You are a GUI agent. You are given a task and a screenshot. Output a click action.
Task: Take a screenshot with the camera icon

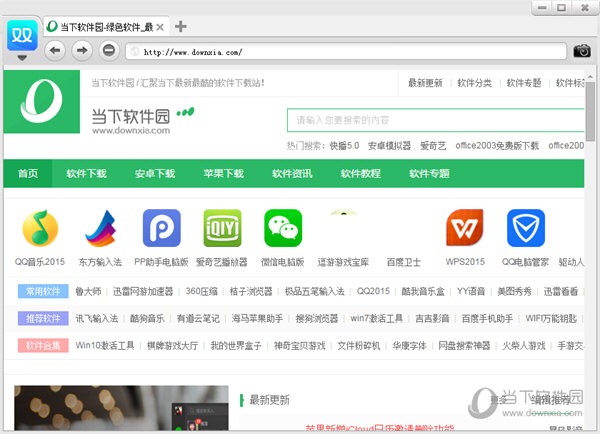582,51
